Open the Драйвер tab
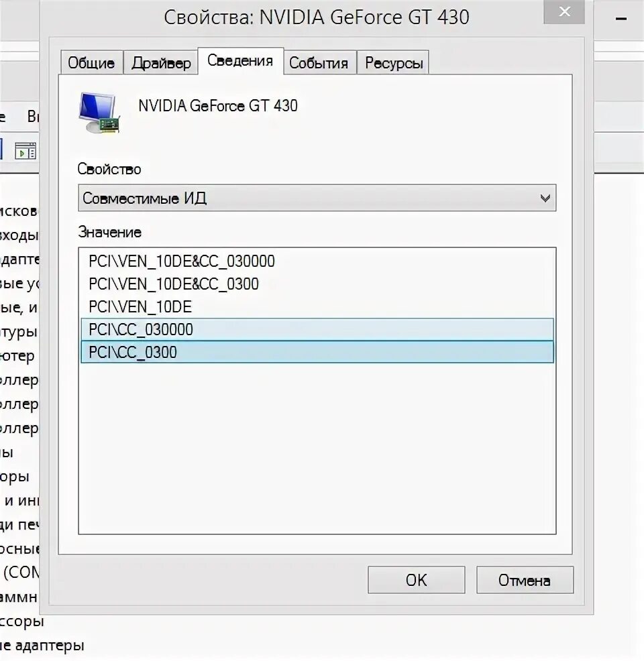The height and width of the screenshot is (661, 644). click(161, 63)
